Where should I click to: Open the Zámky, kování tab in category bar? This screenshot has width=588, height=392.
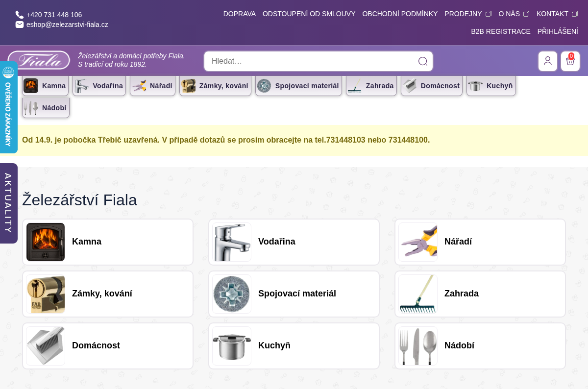[215, 86]
